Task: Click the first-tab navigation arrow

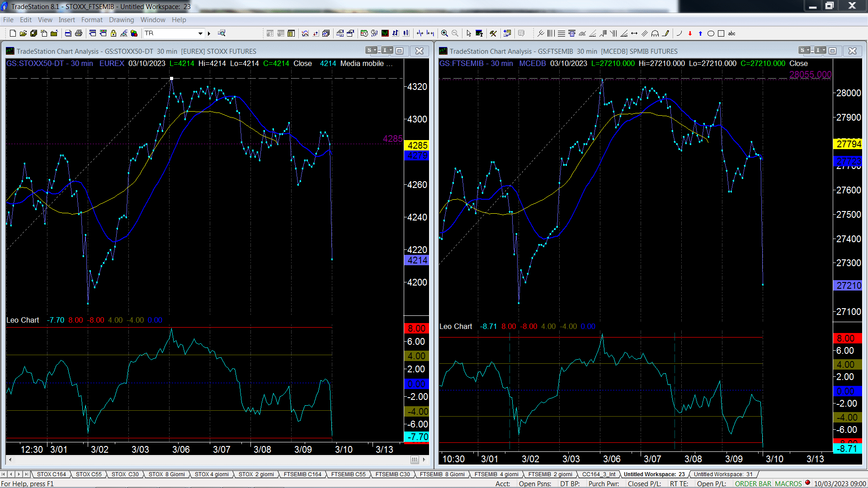Action: coord(4,474)
